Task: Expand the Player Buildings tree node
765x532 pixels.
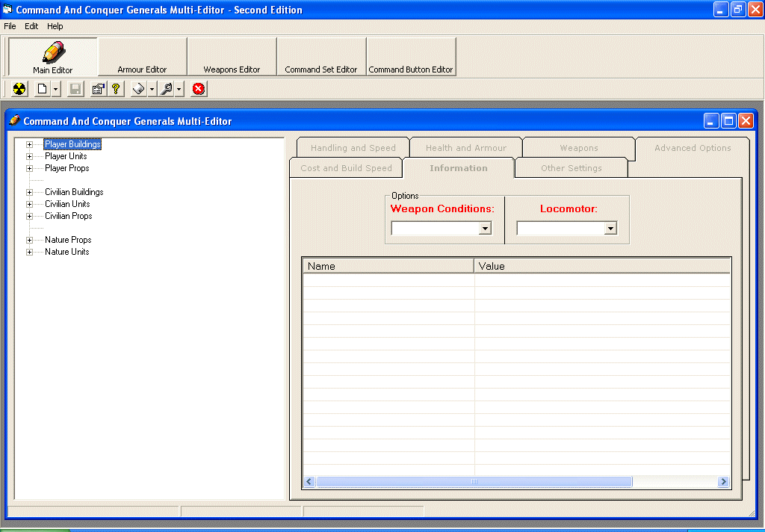Action: point(29,144)
